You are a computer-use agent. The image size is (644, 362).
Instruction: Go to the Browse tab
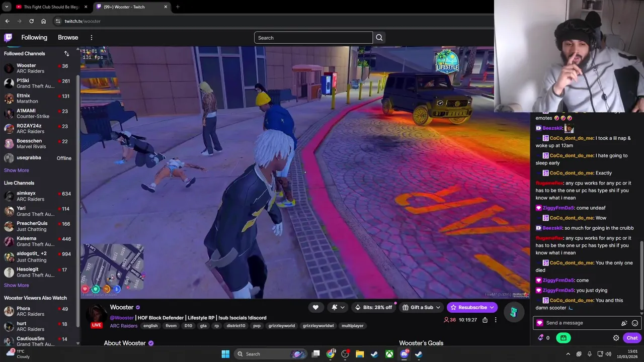coord(68,38)
